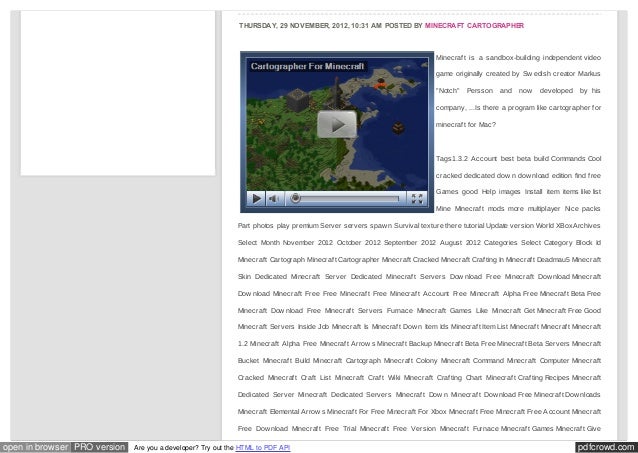Click the 'Are you a developer?' text
This screenshot has height=453, width=638.
click(x=166, y=447)
